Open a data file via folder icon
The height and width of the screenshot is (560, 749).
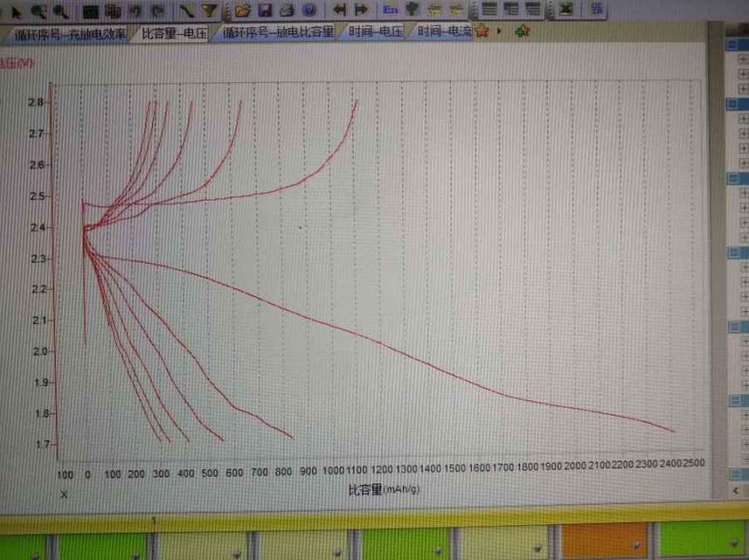243,10
